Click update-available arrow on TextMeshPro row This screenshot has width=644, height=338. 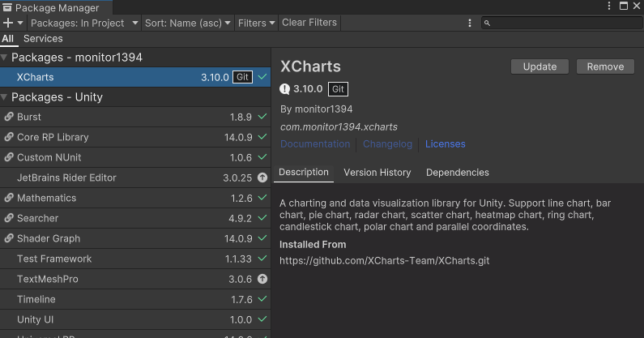pos(262,279)
